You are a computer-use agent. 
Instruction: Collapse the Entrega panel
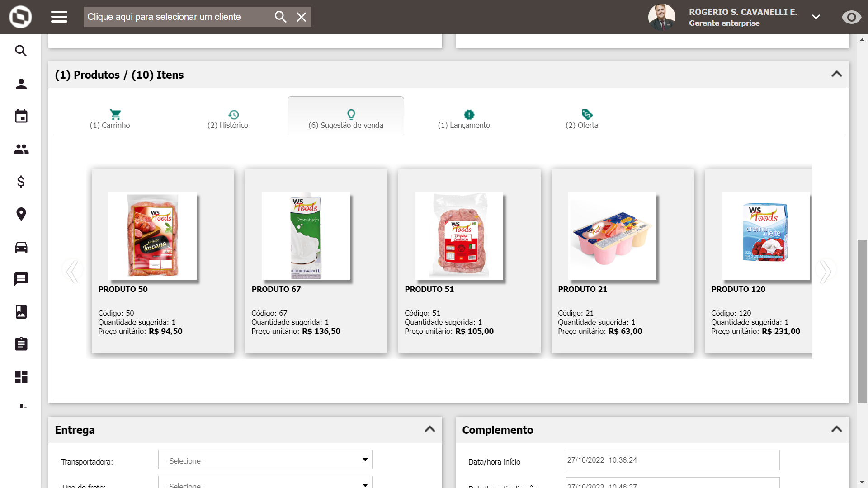click(x=429, y=429)
